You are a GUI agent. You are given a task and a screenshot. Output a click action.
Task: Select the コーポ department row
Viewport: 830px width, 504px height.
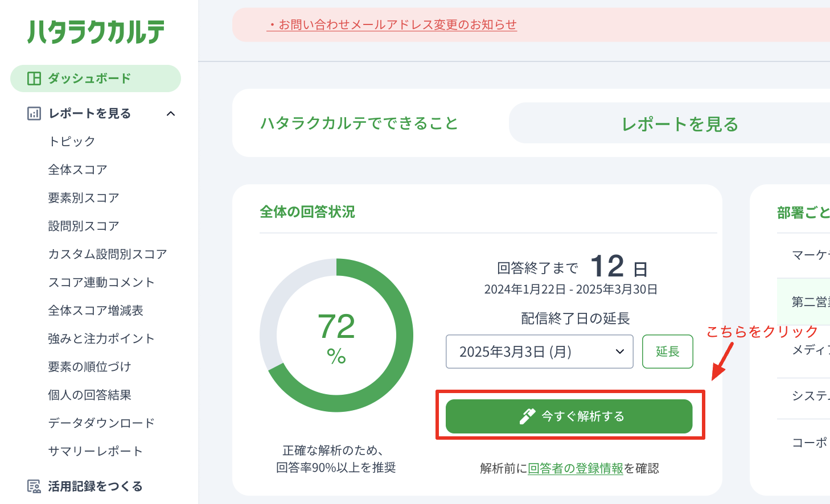point(804,442)
